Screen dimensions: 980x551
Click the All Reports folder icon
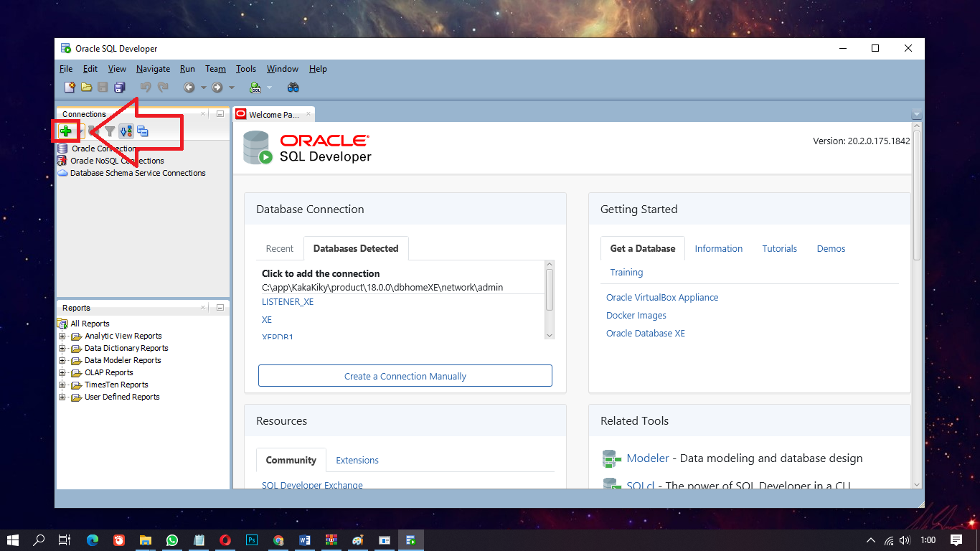[x=62, y=324]
